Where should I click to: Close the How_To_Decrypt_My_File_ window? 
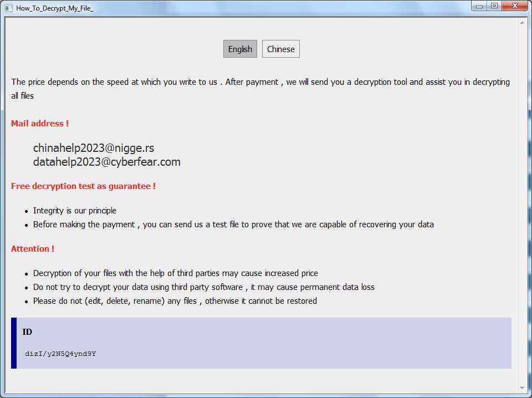click(x=515, y=6)
